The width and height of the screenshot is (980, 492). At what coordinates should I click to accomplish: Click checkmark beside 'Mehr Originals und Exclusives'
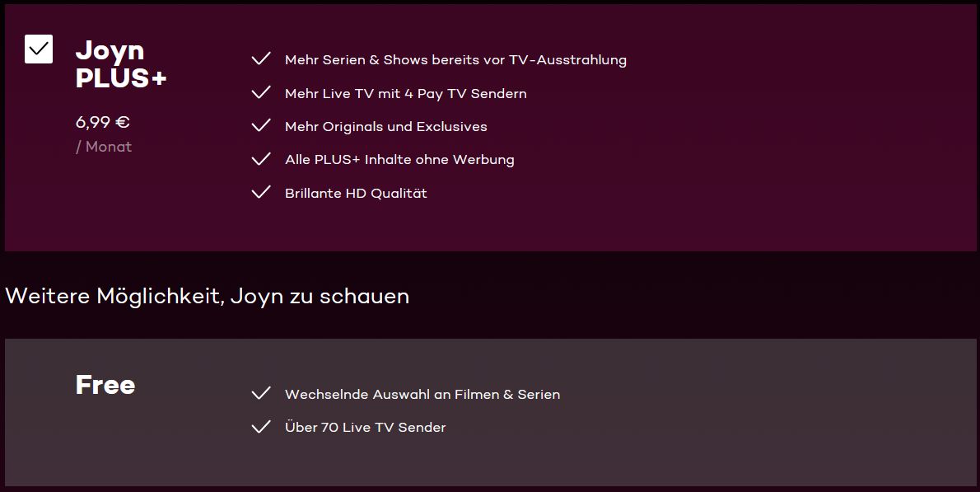pyautogui.click(x=261, y=126)
